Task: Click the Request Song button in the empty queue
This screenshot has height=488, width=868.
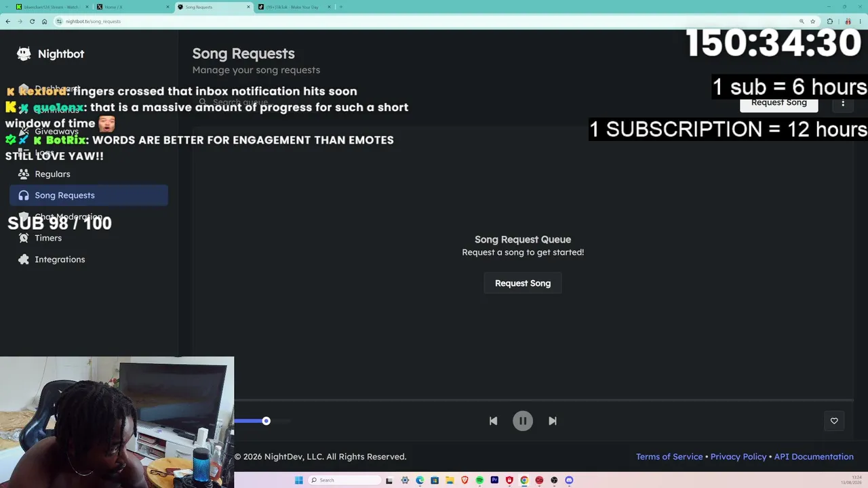Action: pos(523,283)
